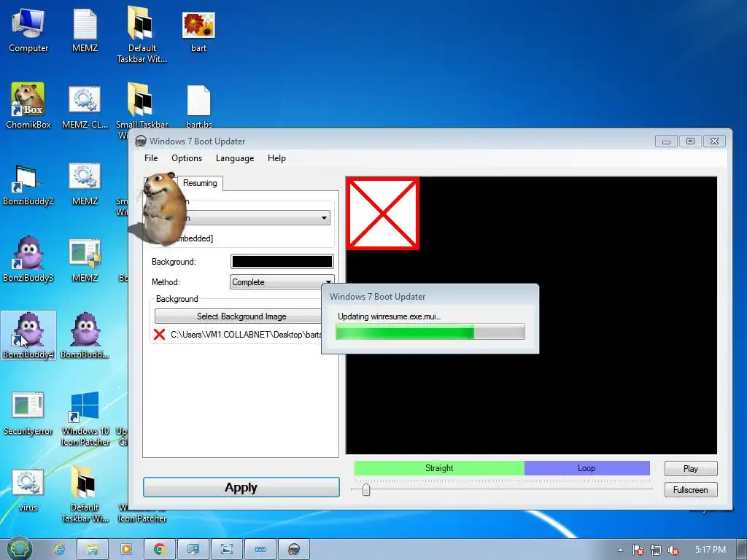Select the Loop animation segment

tap(587, 468)
